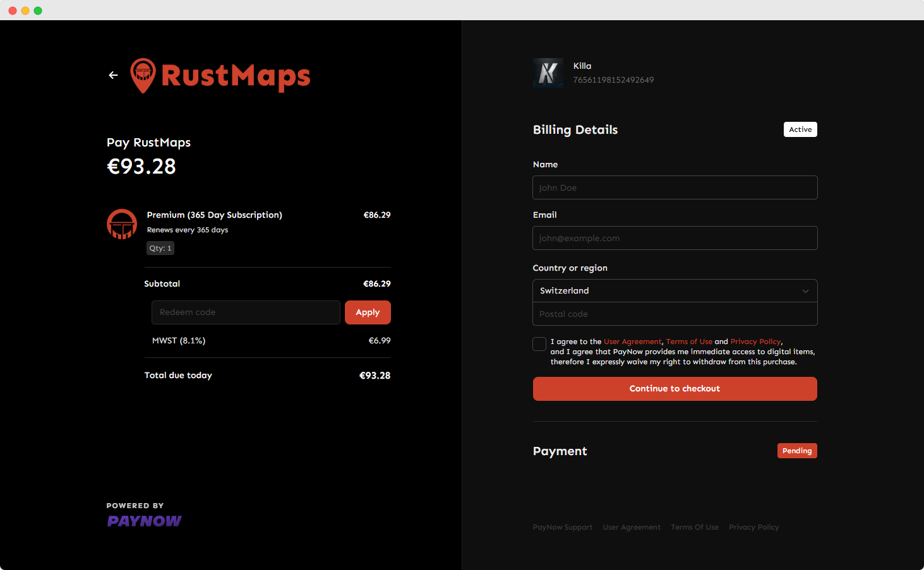Image resolution: width=924 pixels, height=570 pixels.
Task: Click the Subtotal label
Action: coord(162,284)
